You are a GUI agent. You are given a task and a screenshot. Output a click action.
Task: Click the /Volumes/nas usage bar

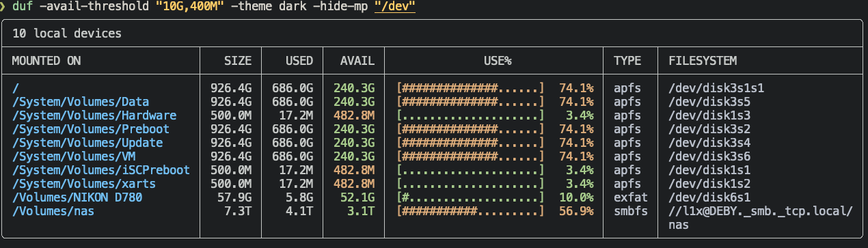point(470,211)
